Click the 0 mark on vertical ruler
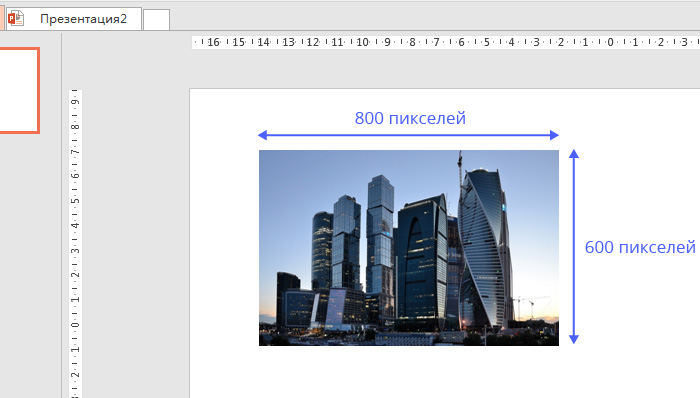The image size is (700, 398). [75, 324]
